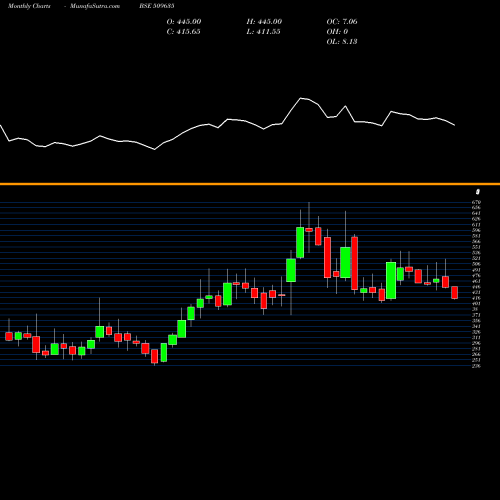Image resolution: width=500 pixels, height=500 pixels.
Task: Click the low value L: 411.55
Action: (x=264, y=32)
